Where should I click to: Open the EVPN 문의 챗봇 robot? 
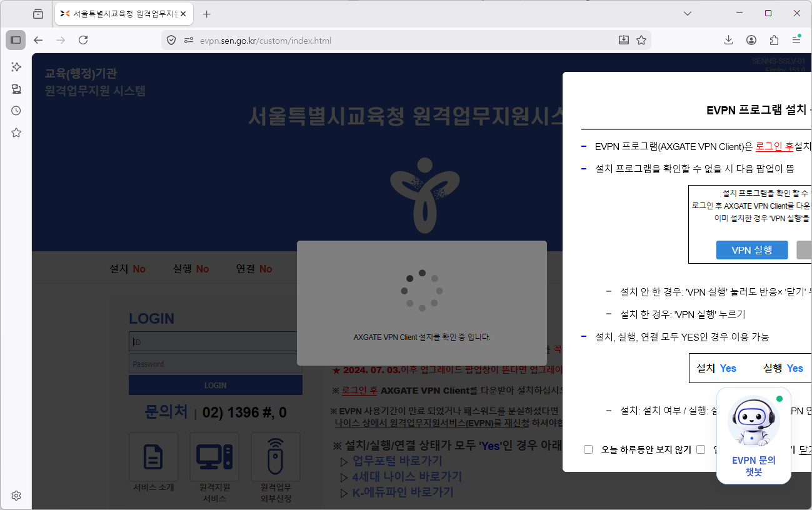754,436
